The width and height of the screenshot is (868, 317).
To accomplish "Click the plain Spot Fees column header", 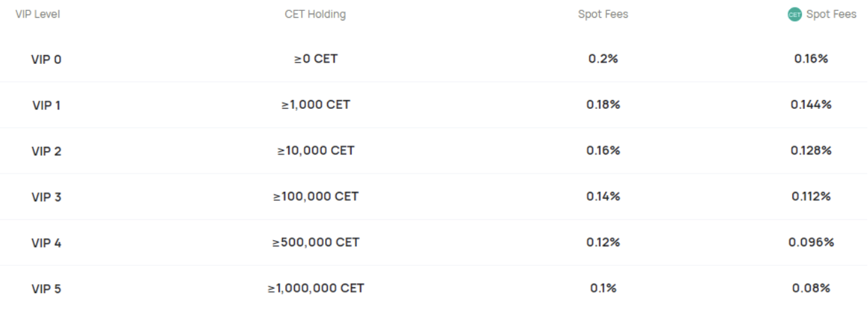I will (603, 15).
